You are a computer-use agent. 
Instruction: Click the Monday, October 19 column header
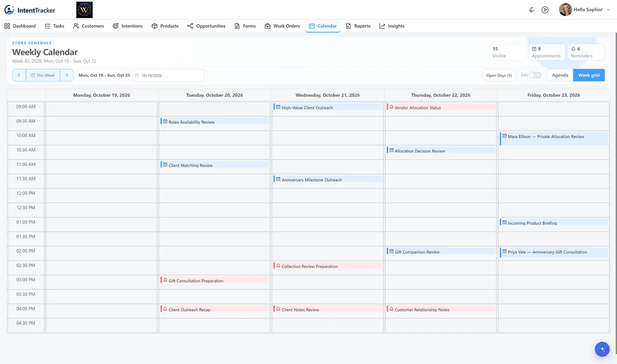pyautogui.click(x=101, y=95)
